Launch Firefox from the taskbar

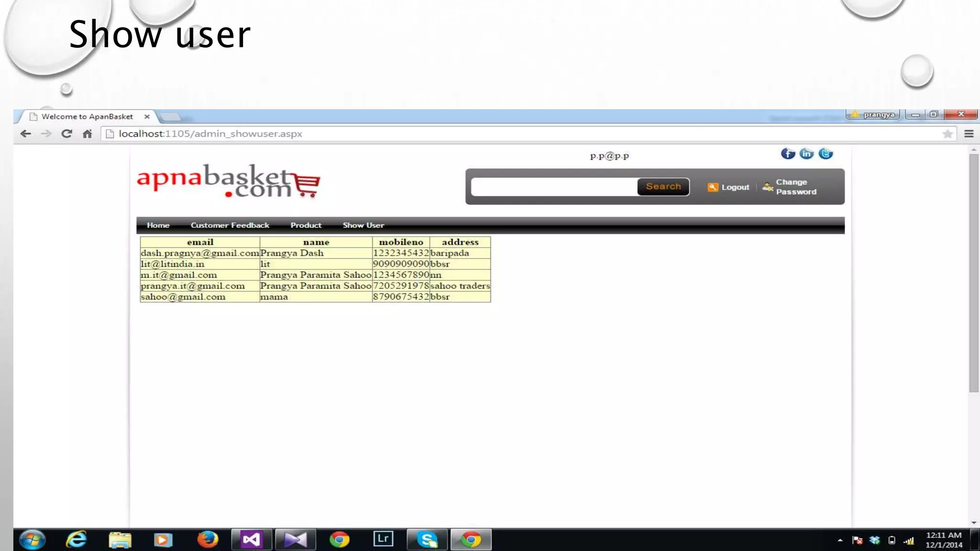(207, 540)
